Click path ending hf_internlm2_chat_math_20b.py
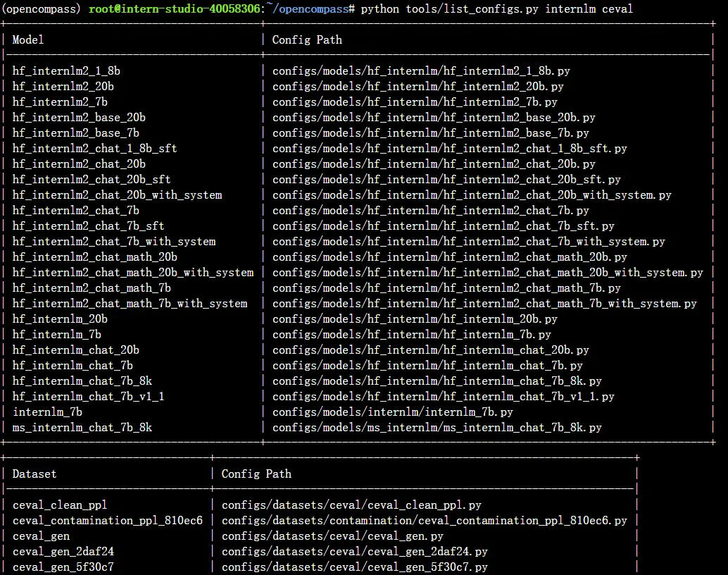 pyautogui.click(x=449, y=256)
